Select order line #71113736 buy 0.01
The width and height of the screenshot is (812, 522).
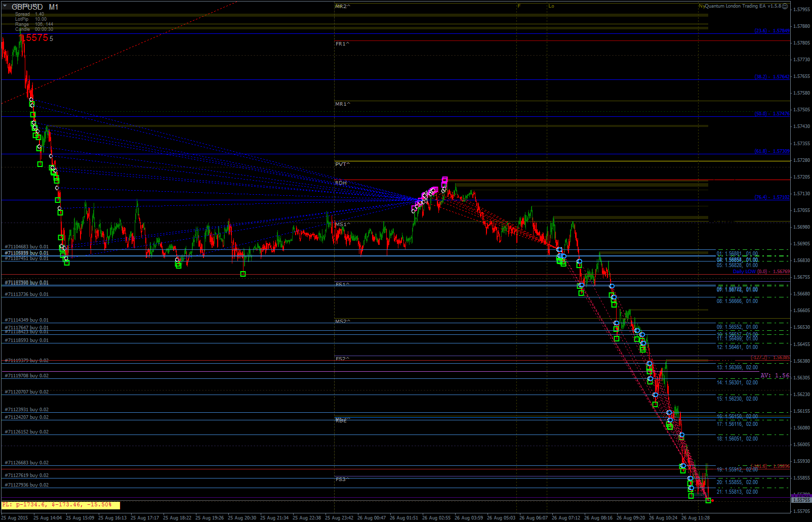tap(27, 294)
